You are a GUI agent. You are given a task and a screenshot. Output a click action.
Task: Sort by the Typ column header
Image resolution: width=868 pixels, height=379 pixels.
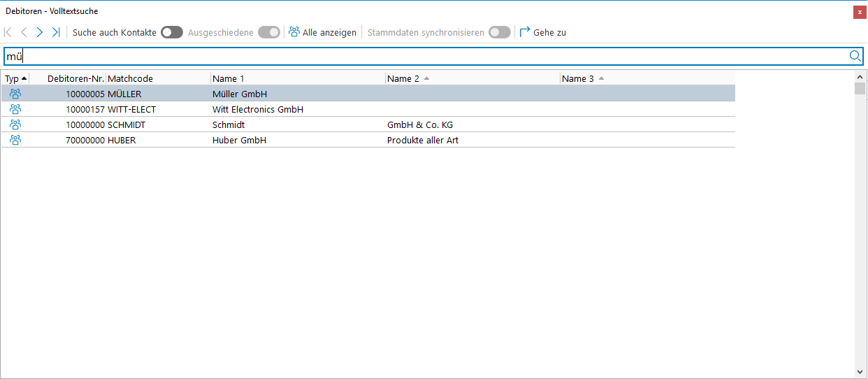click(x=15, y=78)
